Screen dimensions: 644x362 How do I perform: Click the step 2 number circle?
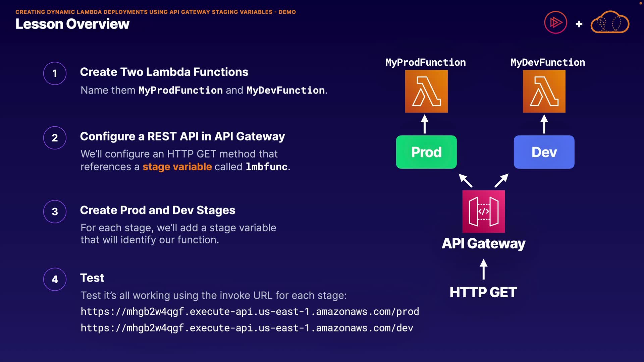[x=55, y=138]
